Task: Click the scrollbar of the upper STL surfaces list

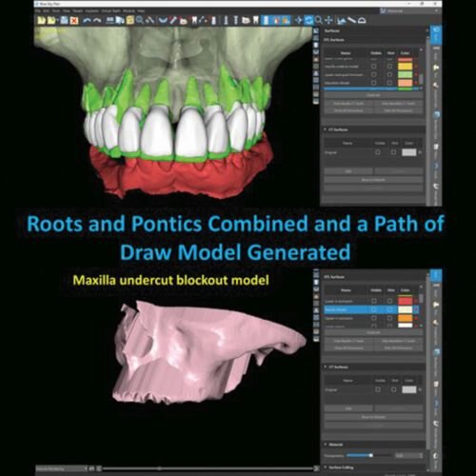Action: (x=421, y=78)
